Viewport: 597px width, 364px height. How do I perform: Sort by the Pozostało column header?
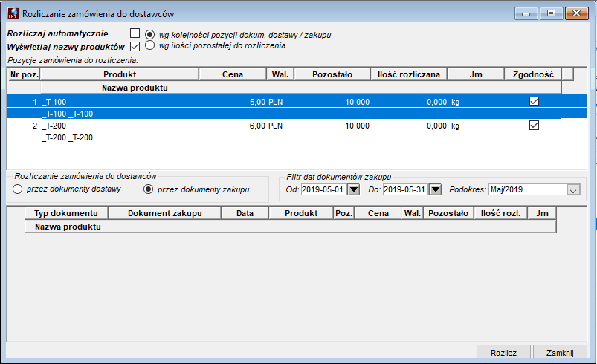332,74
